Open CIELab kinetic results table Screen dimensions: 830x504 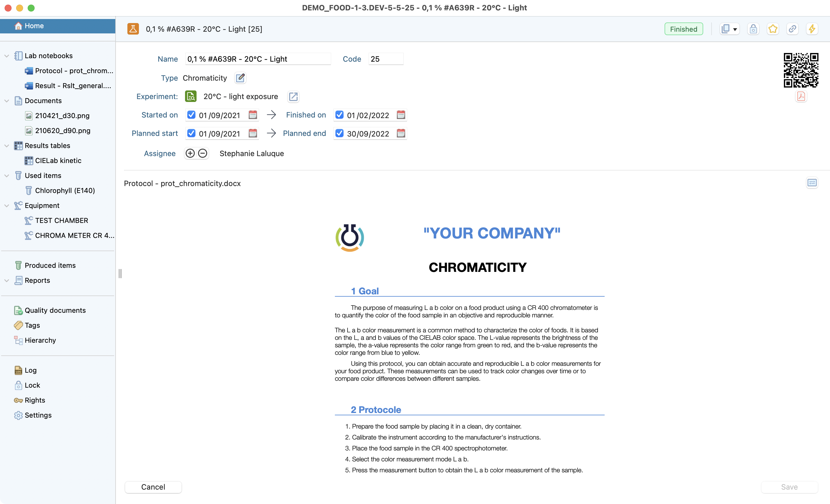(x=58, y=161)
